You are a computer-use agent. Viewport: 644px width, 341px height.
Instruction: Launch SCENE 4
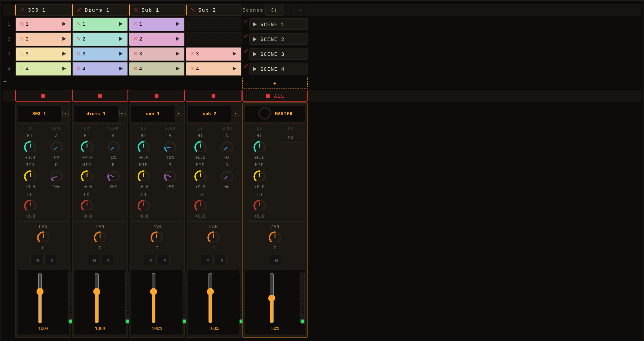click(278, 69)
